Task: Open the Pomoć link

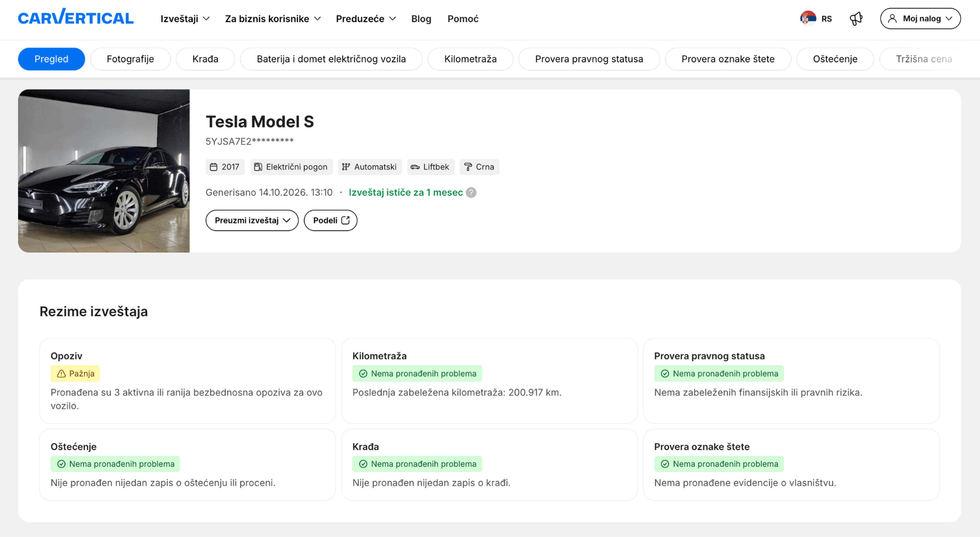Action: pyautogui.click(x=463, y=19)
